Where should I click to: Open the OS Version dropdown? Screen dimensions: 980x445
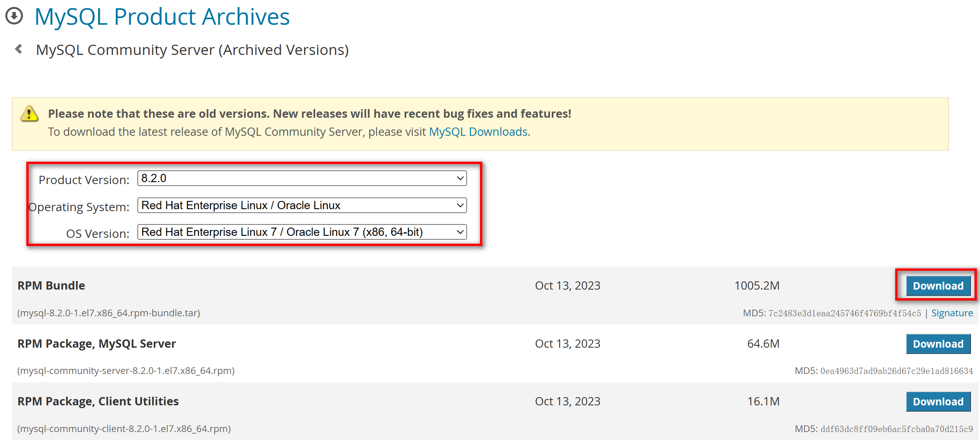[x=302, y=232]
